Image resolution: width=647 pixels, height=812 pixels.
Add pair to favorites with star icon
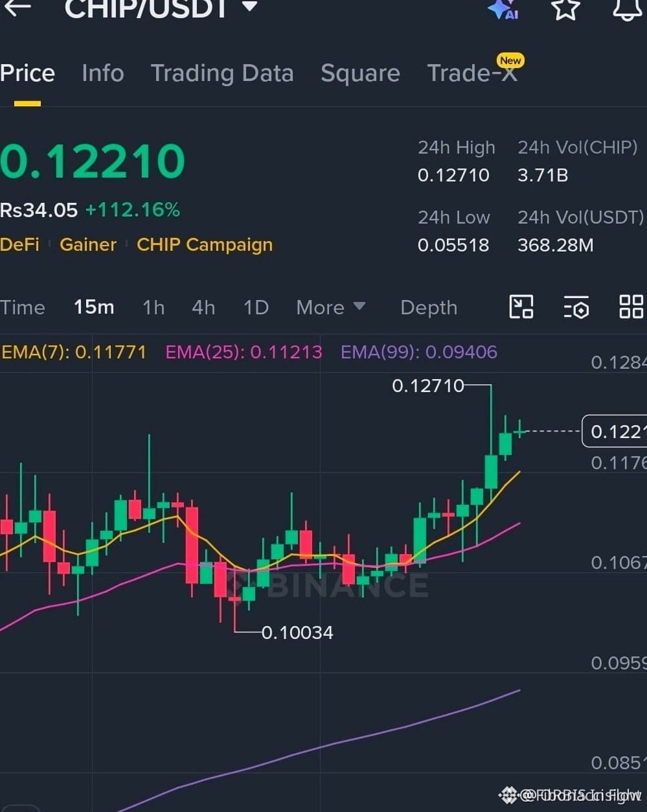565,8
